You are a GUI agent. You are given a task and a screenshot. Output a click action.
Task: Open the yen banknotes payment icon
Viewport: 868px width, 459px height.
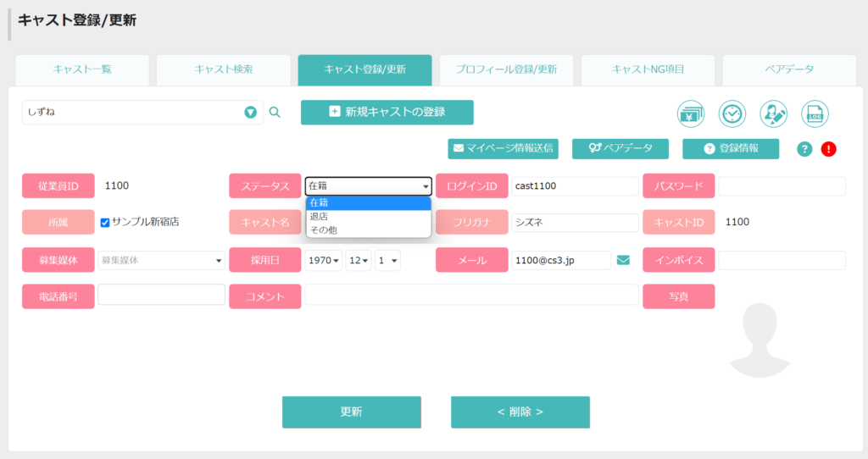690,114
